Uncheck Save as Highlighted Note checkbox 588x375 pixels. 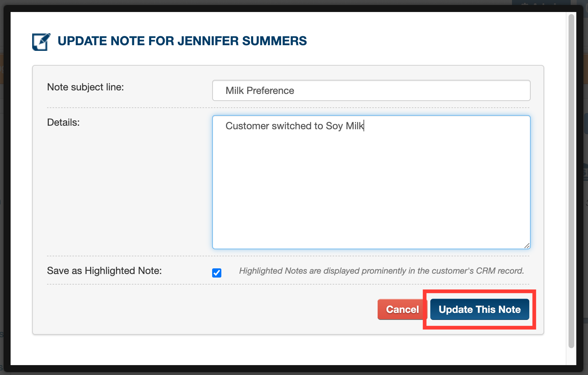(217, 273)
